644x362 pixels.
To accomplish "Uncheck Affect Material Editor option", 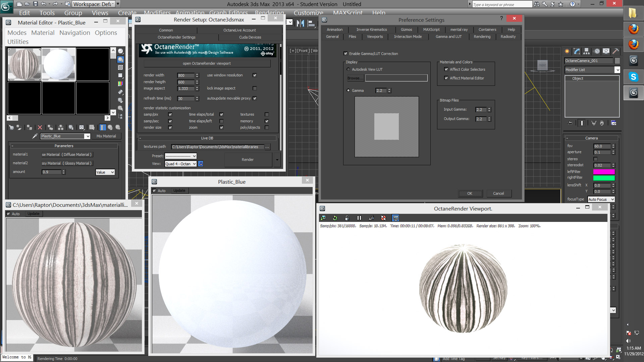I will click(x=446, y=78).
